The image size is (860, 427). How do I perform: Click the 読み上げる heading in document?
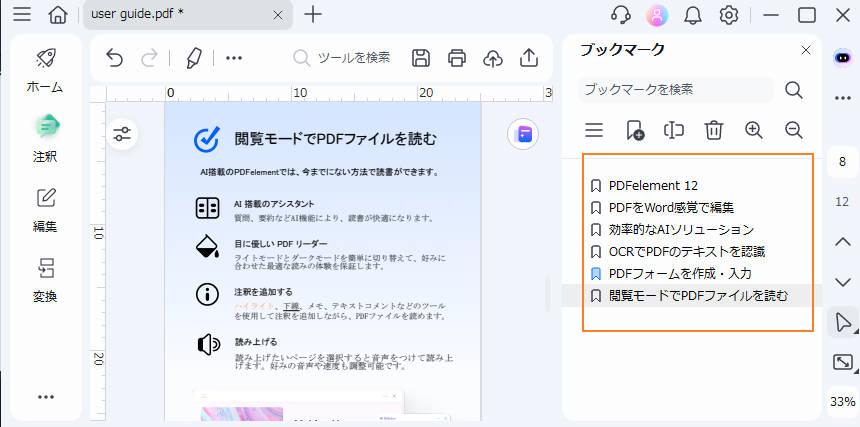(254, 341)
